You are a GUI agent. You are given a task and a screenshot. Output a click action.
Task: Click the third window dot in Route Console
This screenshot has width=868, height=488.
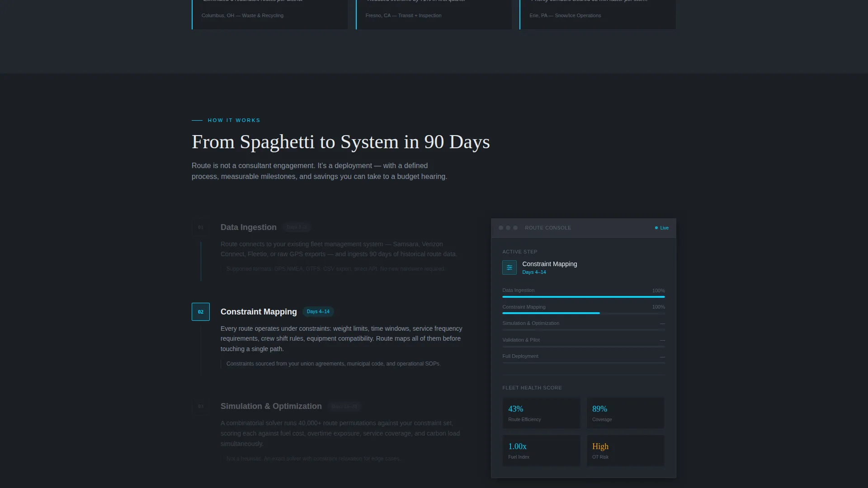coord(515,228)
